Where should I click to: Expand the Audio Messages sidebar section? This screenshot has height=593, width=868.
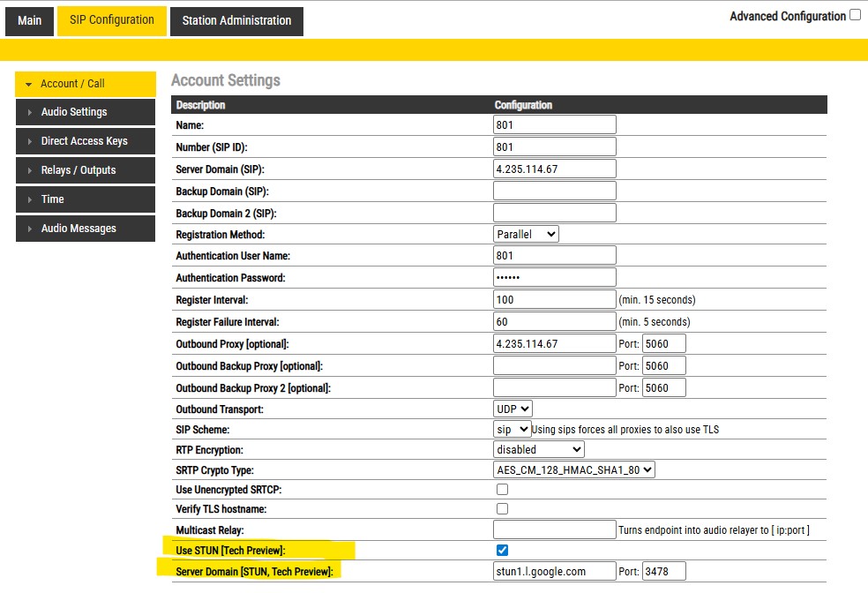(x=86, y=229)
